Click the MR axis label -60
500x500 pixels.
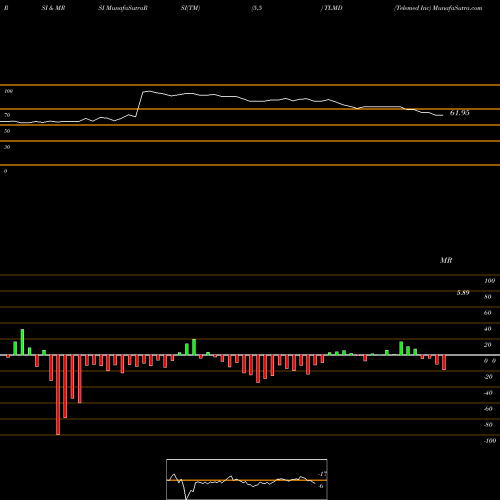(488, 409)
